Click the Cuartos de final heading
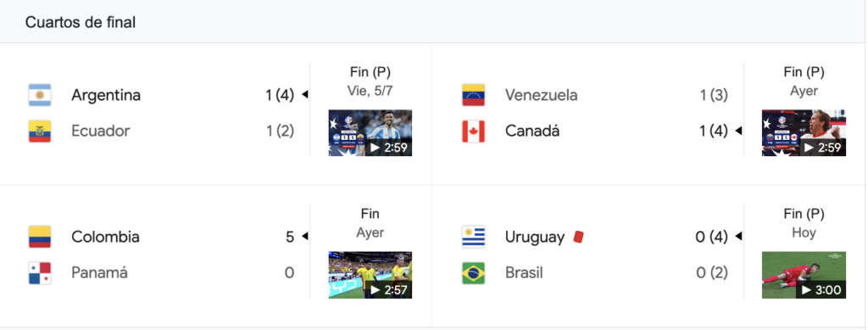Image resolution: width=868 pixels, height=330 pixels. click(x=81, y=22)
